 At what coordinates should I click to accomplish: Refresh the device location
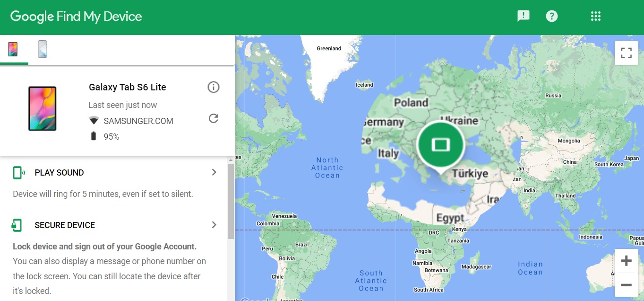coord(214,118)
